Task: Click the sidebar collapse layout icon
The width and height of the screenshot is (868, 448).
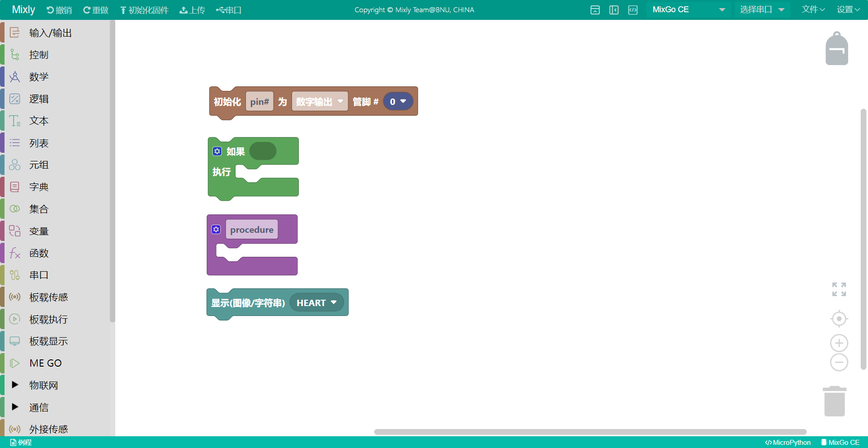Action: click(x=614, y=10)
